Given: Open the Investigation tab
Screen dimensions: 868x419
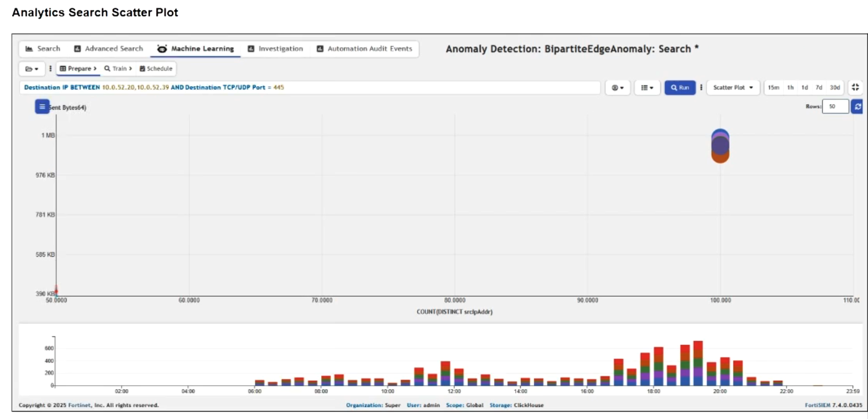Looking at the screenshot, I should [275, 49].
